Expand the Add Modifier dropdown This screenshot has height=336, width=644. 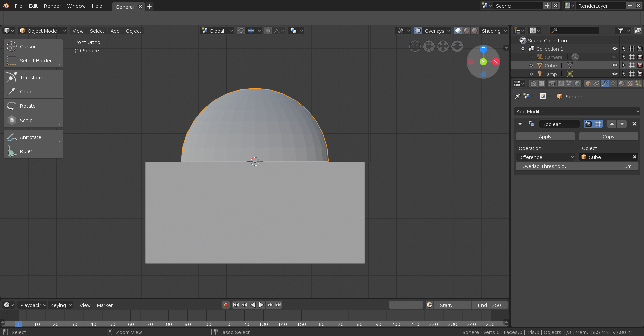click(x=577, y=112)
